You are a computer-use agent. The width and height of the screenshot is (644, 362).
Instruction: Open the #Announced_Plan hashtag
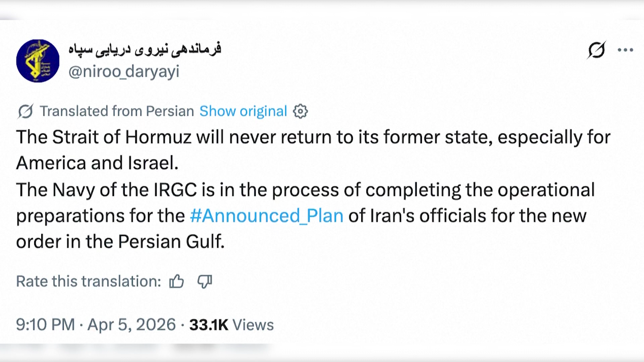click(267, 216)
